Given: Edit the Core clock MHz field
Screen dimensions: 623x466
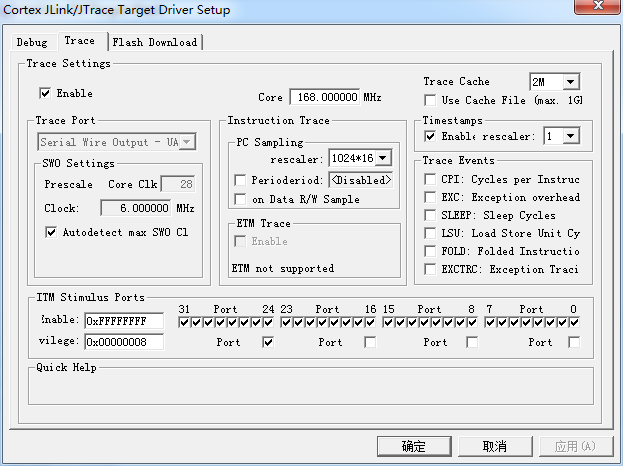Looking at the screenshot, I should 325,97.
